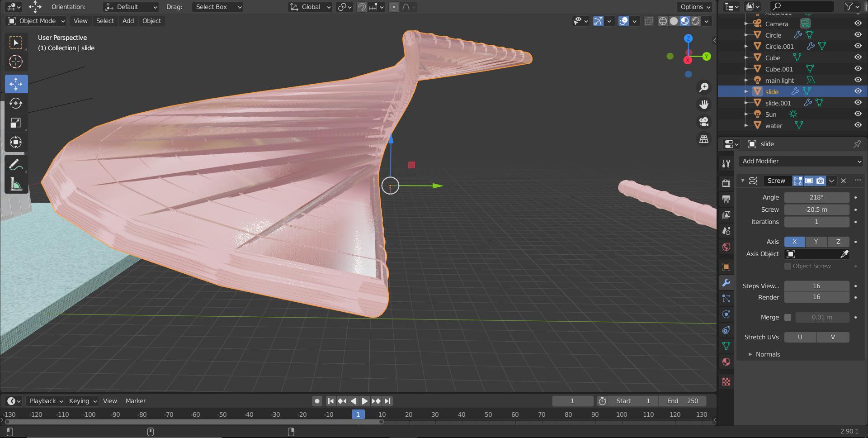This screenshot has width=868, height=438.
Task: Switch perspective/orthographic grid icon
Action: point(704,139)
